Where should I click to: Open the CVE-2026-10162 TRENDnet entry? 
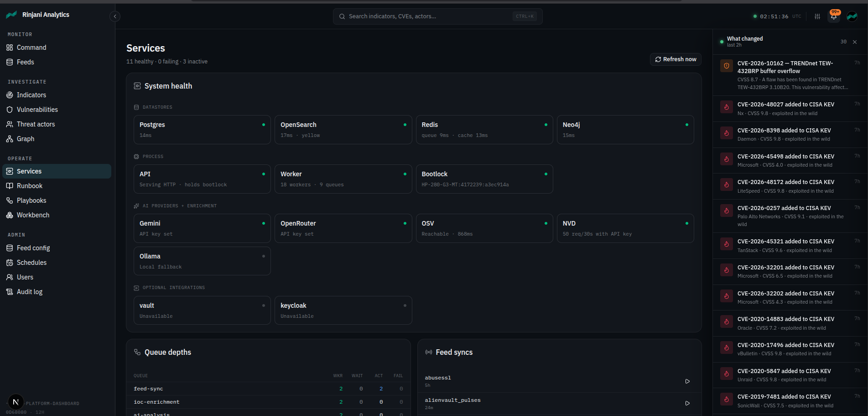coord(790,75)
